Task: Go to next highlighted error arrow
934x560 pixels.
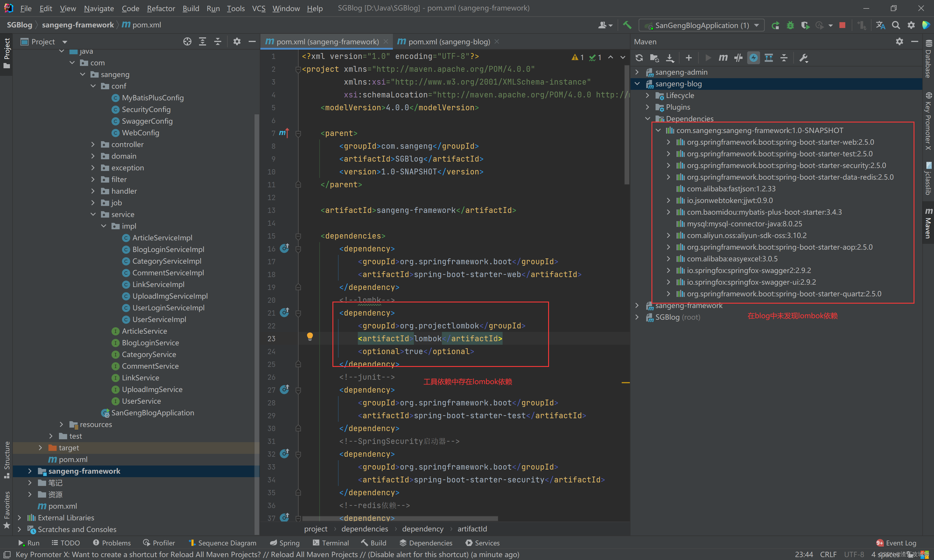Action: click(623, 57)
